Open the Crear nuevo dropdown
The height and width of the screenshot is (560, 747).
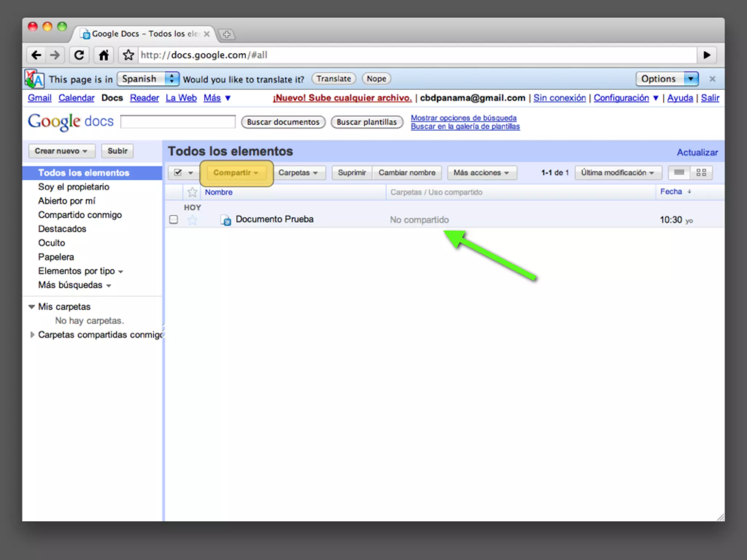click(x=61, y=151)
